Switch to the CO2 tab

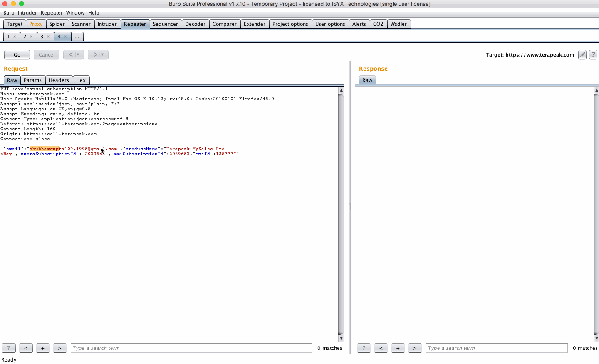378,24
